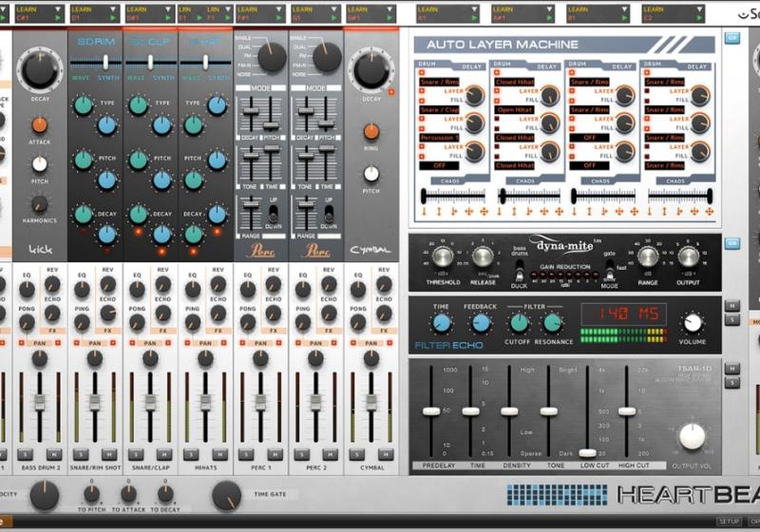Image resolution: width=760 pixels, height=532 pixels.
Task: Mute the Snare/Rim Shot channel
Action: (x=109, y=454)
